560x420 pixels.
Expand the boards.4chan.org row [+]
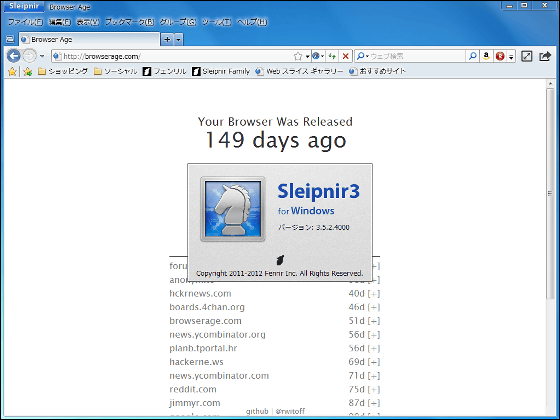click(x=374, y=307)
